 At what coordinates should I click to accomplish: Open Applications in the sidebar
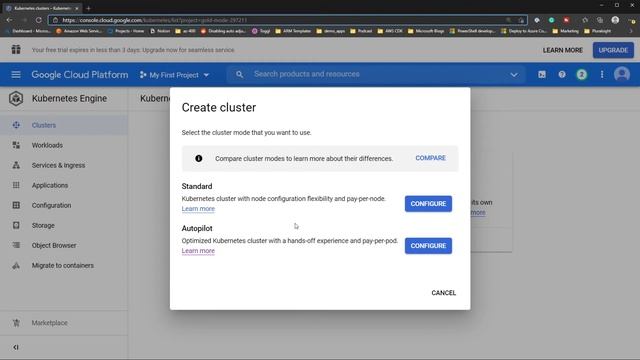(50, 185)
